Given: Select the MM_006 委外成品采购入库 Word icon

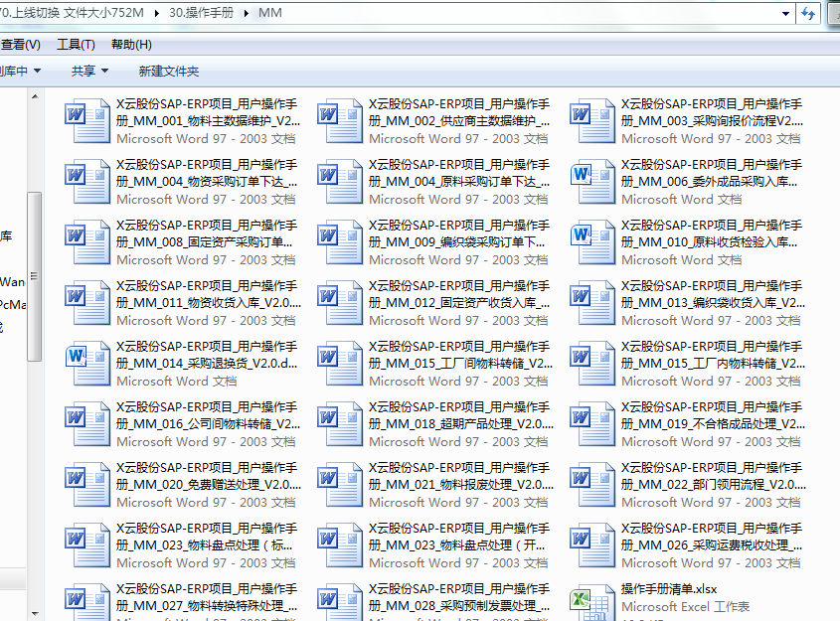Looking at the screenshot, I should (592, 181).
